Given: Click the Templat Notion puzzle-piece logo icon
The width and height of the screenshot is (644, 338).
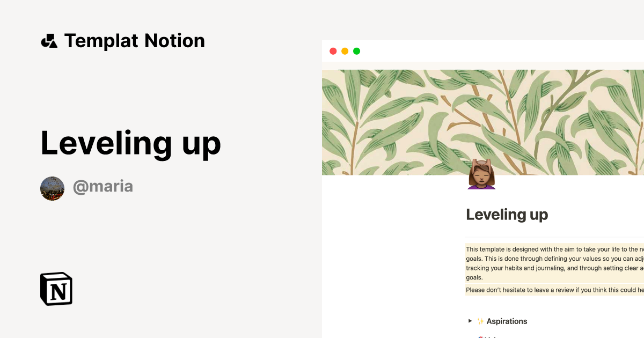Looking at the screenshot, I should (50, 40).
